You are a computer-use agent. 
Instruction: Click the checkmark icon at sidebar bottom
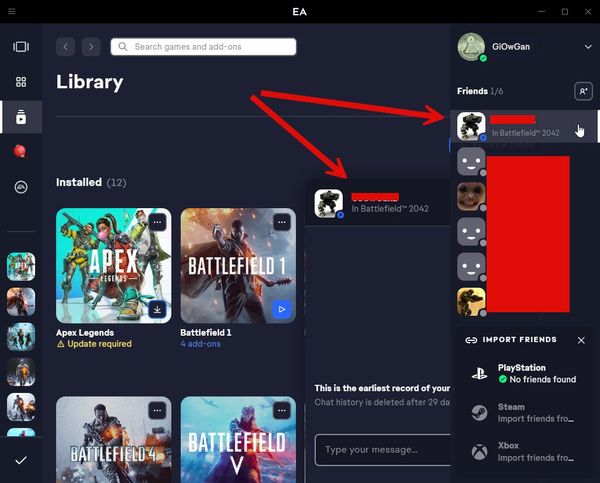[21, 460]
